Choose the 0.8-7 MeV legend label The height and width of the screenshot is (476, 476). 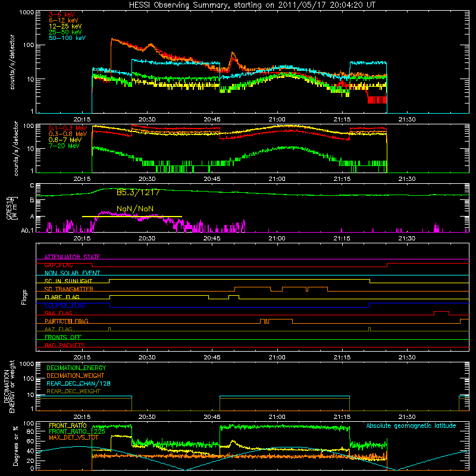click(x=65, y=140)
